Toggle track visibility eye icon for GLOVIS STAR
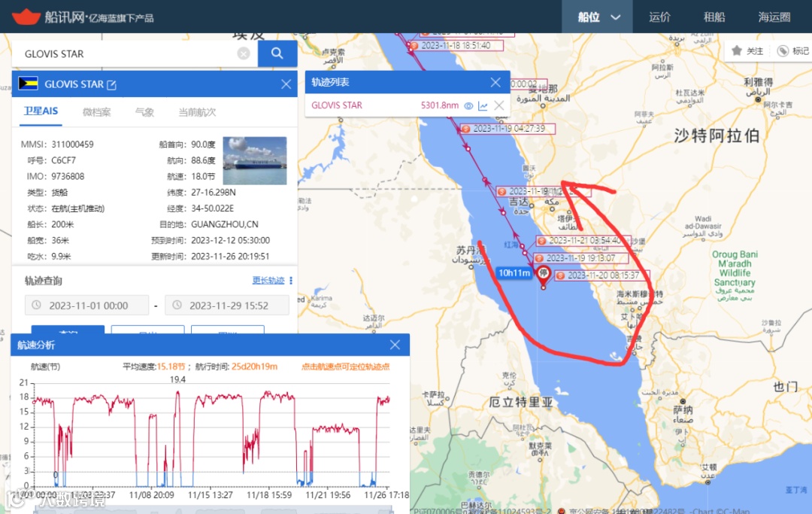The width and height of the screenshot is (812, 514). pyautogui.click(x=468, y=105)
